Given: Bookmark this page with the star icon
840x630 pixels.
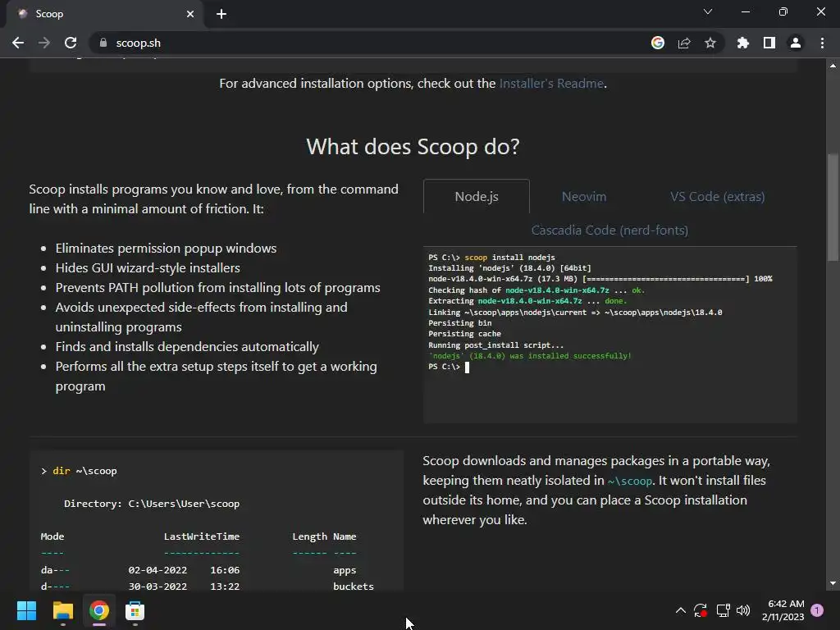Looking at the screenshot, I should pyautogui.click(x=710, y=43).
